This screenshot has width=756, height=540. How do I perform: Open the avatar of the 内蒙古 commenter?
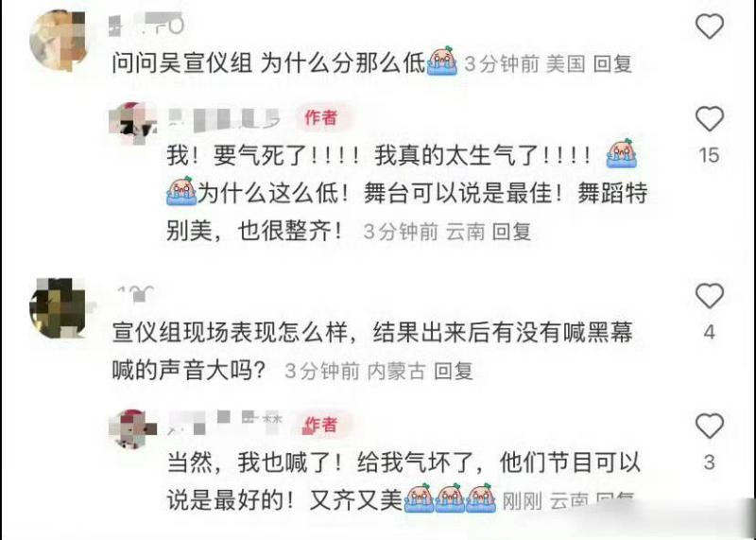click(60, 307)
